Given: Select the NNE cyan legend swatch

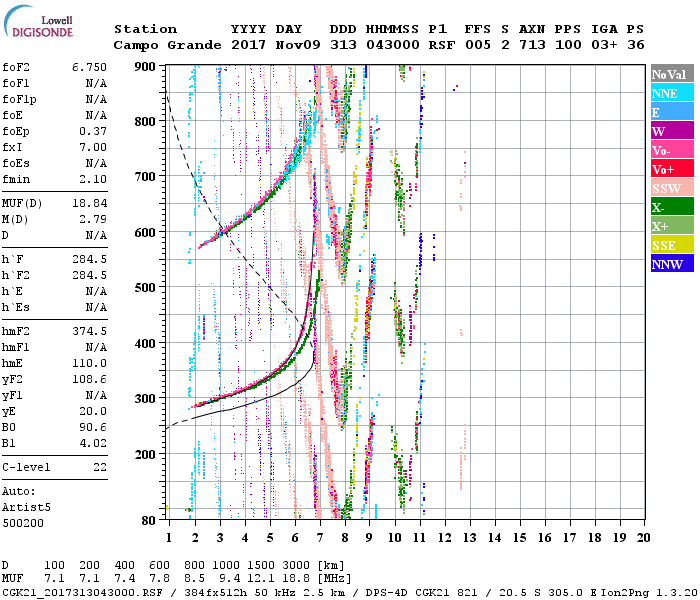Looking at the screenshot, I should coord(672,92).
